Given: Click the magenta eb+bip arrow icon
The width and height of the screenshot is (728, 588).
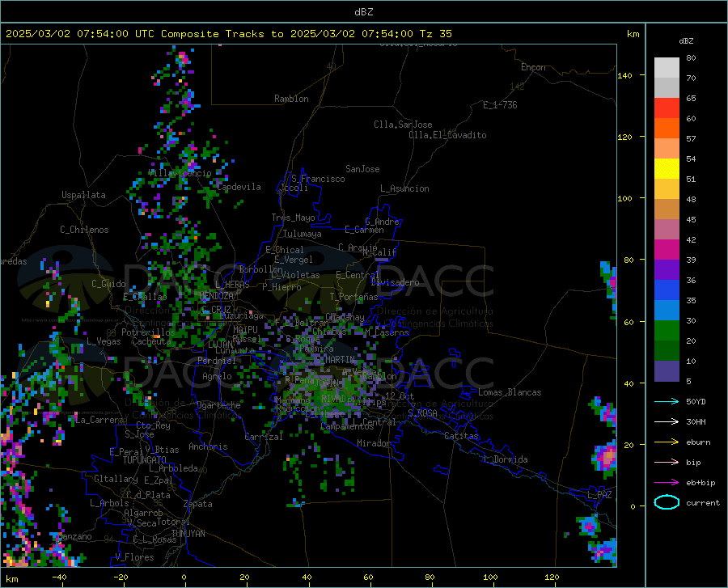Looking at the screenshot, I should [x=667, y=482].
